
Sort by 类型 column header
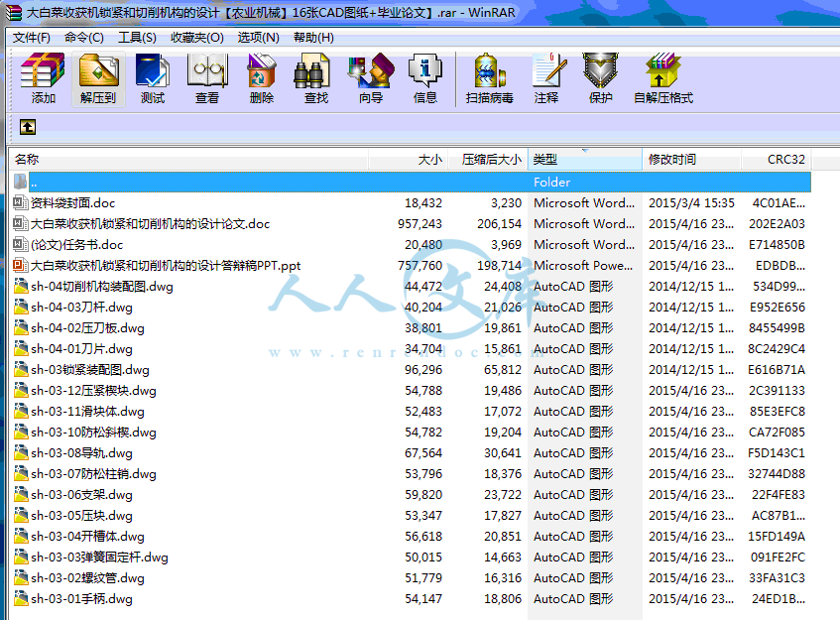tap(585, 159)
